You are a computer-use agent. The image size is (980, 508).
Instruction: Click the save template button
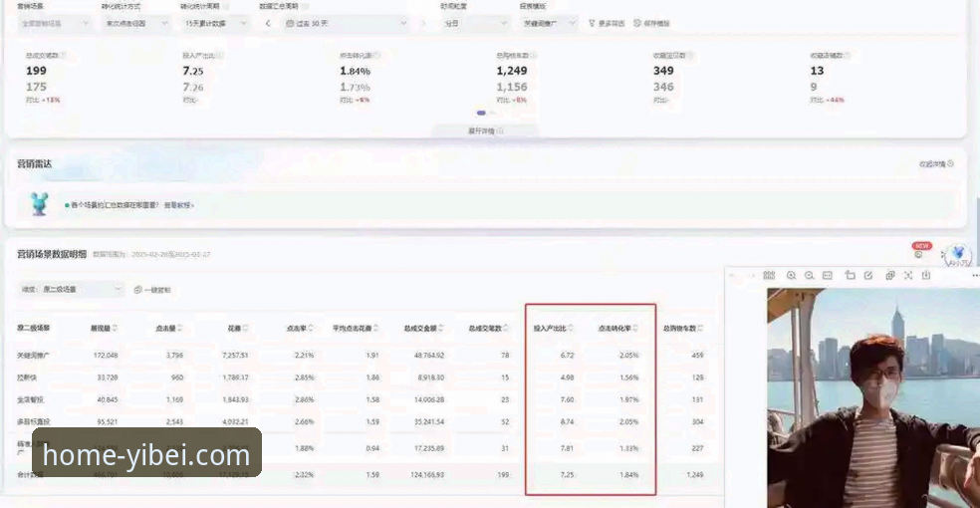(x=652, y=23)
